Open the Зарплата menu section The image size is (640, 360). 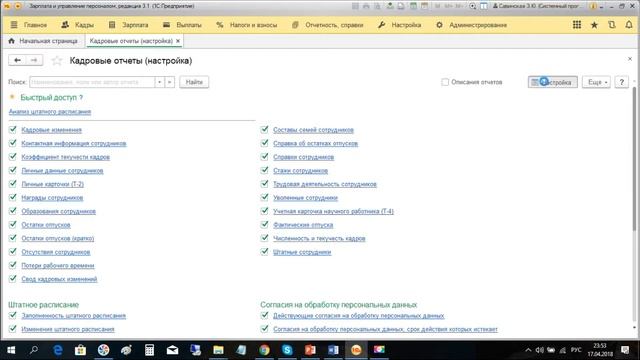135,25
